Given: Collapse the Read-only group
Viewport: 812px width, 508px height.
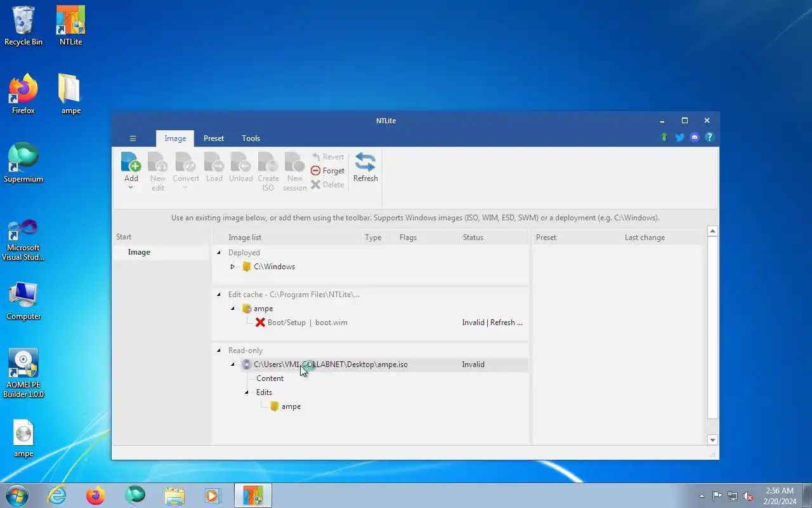Looking at the screenshot, I should click(x=219, y=351).
